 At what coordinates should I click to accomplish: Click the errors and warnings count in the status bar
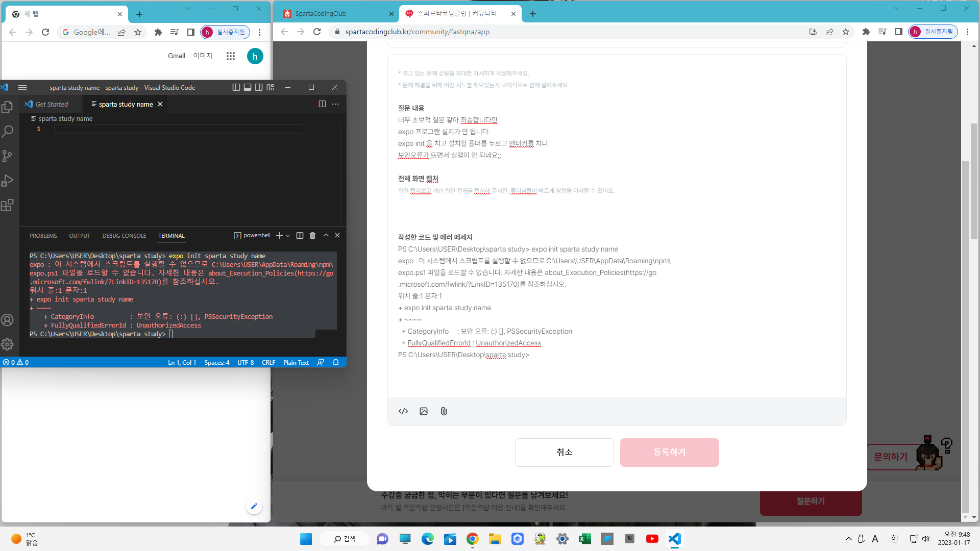16,362
